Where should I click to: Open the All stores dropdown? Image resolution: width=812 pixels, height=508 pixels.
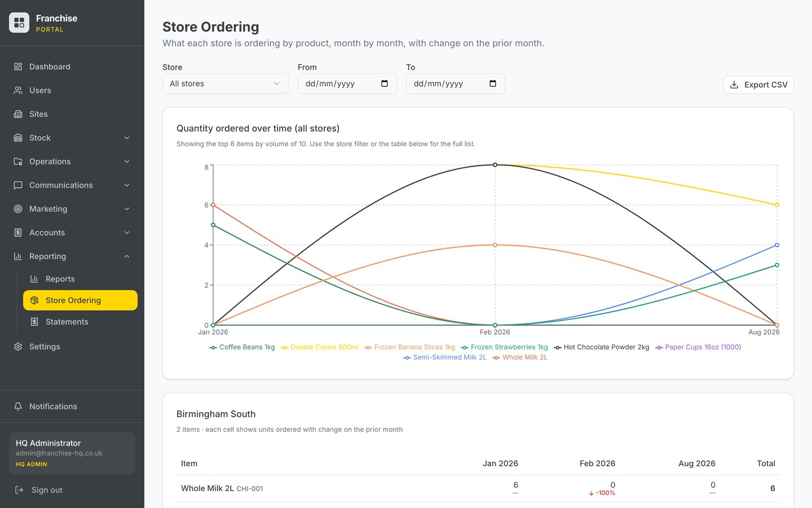pos(226,84)
